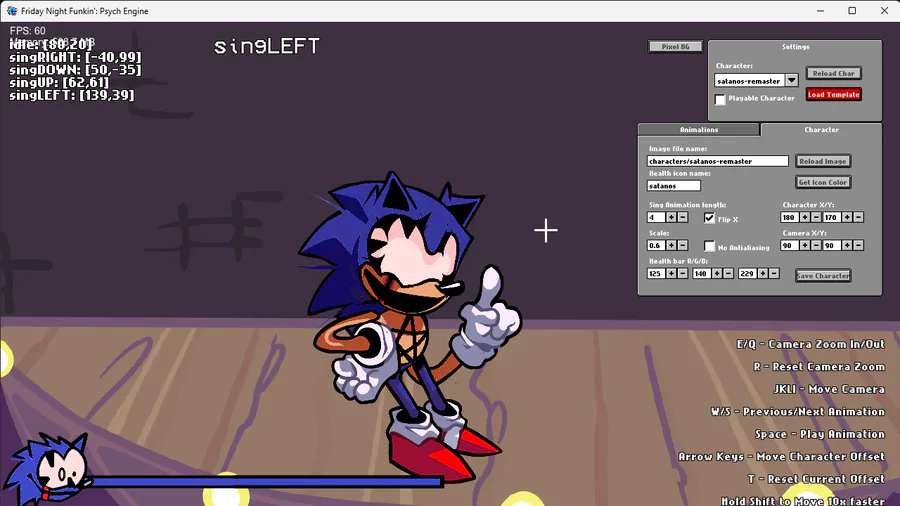Open the Character selection dropdown arrow

[792, 81]
